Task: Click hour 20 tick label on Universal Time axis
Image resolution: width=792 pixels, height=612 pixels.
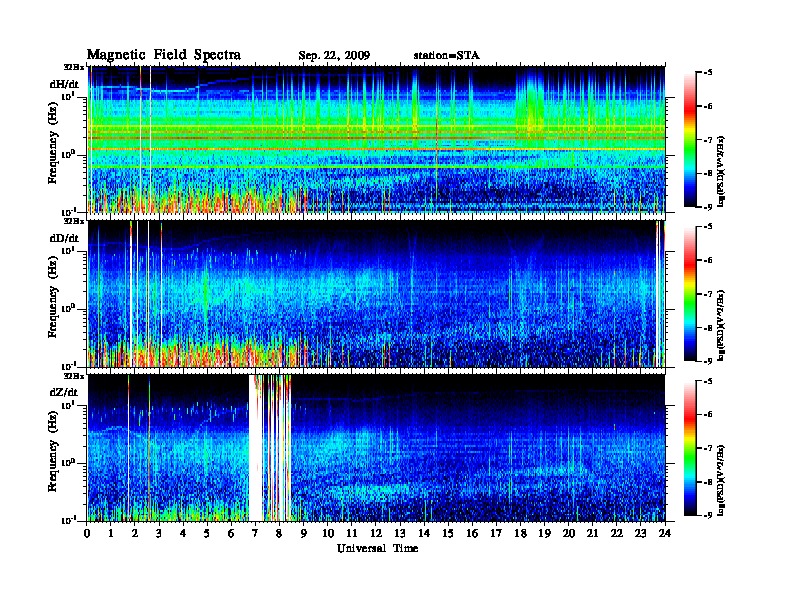Action: [x=569, y=534]
